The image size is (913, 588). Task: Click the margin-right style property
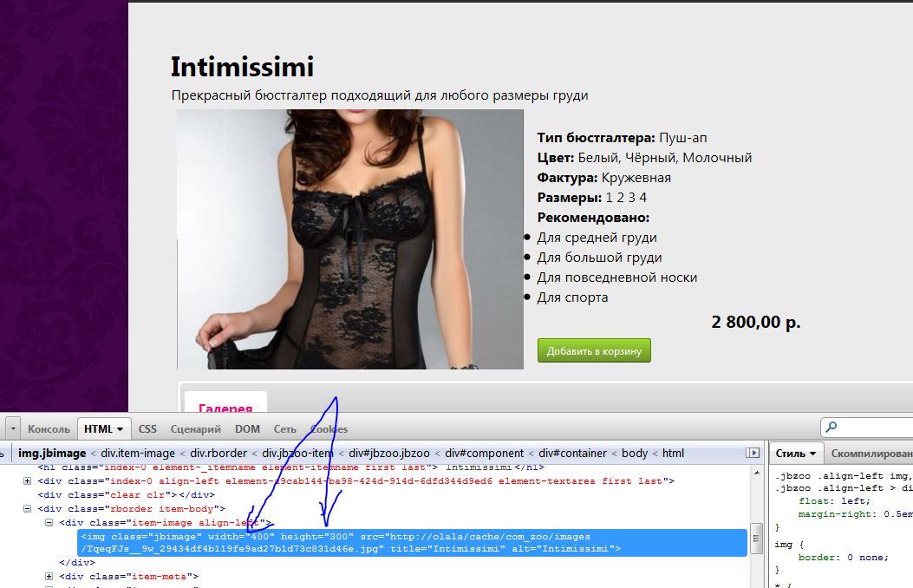tap(855, 514)
